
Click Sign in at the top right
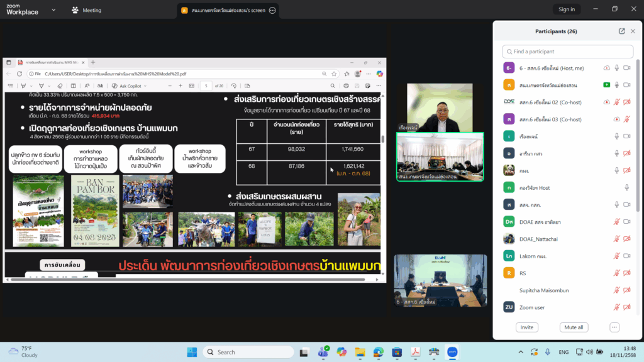(566, 9)
